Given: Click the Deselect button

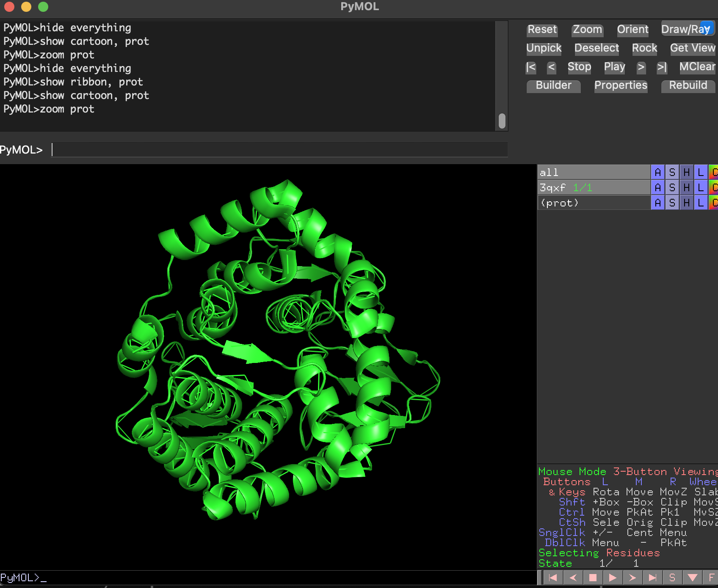Looking at the screenshot, I should click(x=596, y=48).
